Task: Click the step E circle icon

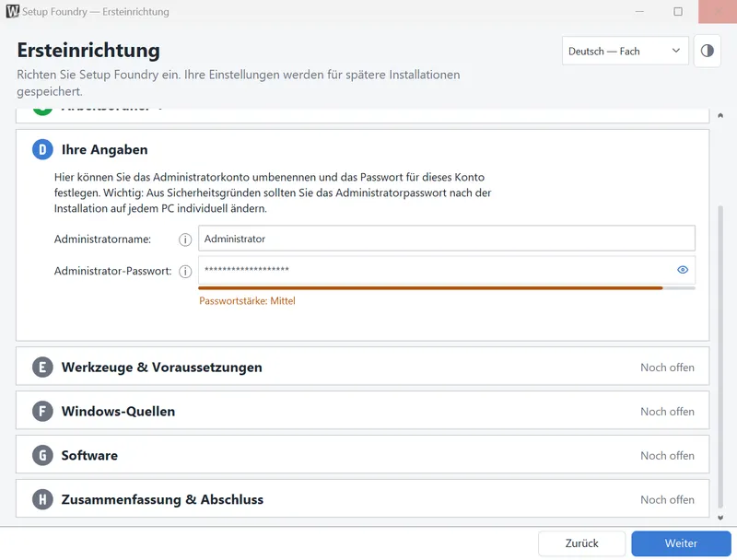Action: [x=42, y=367]
